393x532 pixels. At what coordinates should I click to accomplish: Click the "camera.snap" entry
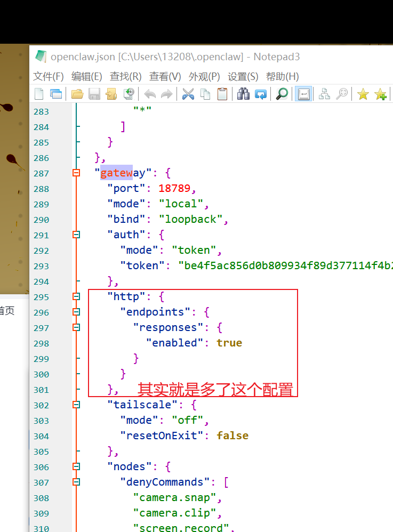click(174, 498)
